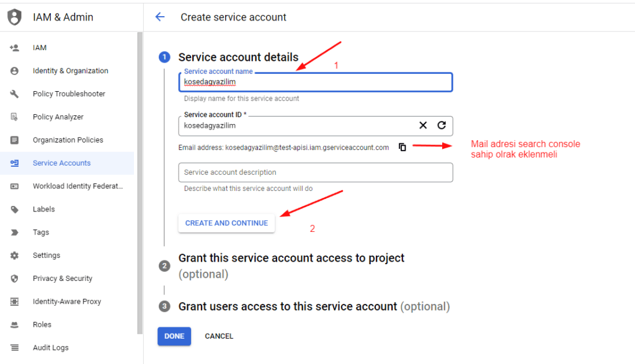Click the blue DONE button
635x364 pixels.
click(174, 336)
